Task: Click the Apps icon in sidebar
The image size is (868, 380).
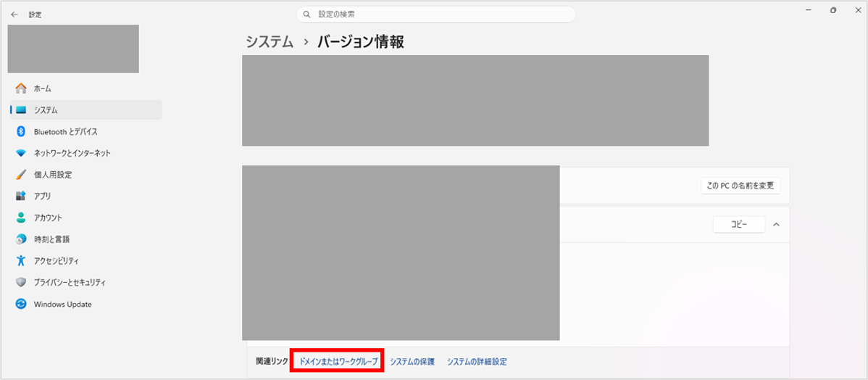Action: point(21,196)
